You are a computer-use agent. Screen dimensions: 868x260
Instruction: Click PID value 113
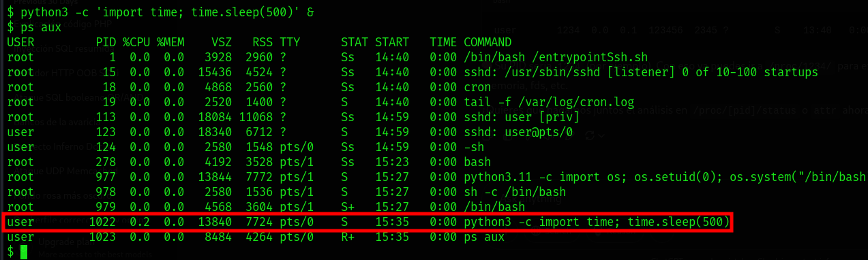[106, 117]
